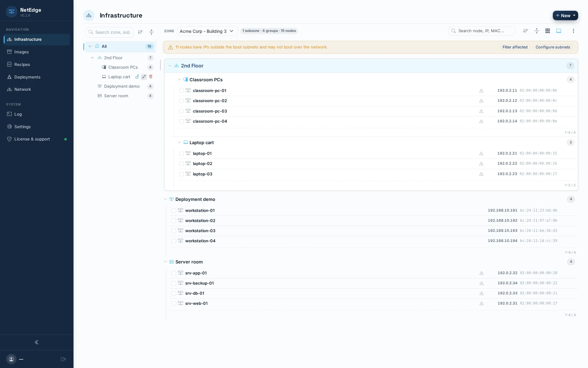
Task: Click the Filter affected button
Action: coord(515,47)
